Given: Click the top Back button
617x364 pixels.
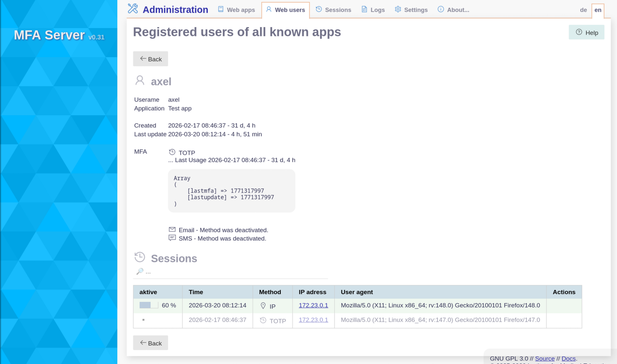Looking at the screenshot, I should point(150,58).
